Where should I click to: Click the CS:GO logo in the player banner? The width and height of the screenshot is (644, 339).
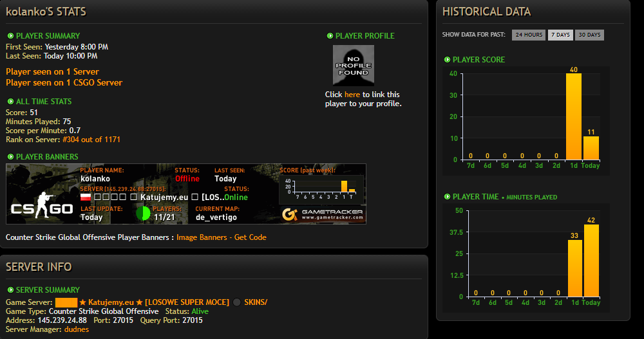pyautogui.click(x=42, y=205)
